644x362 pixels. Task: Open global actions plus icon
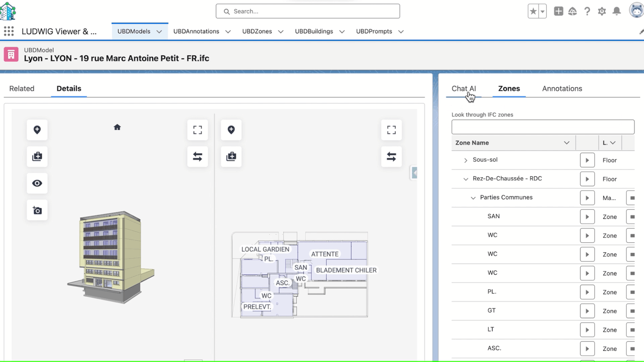558,11
